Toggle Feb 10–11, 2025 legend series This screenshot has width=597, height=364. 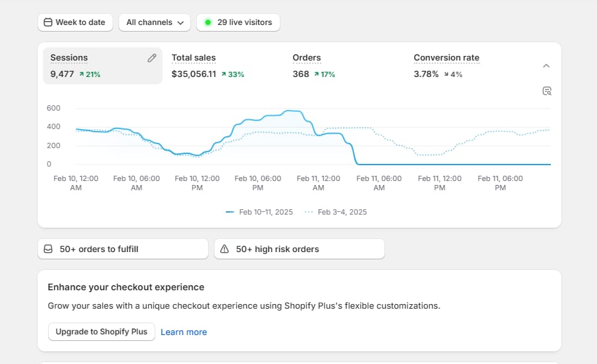(260, 212)
